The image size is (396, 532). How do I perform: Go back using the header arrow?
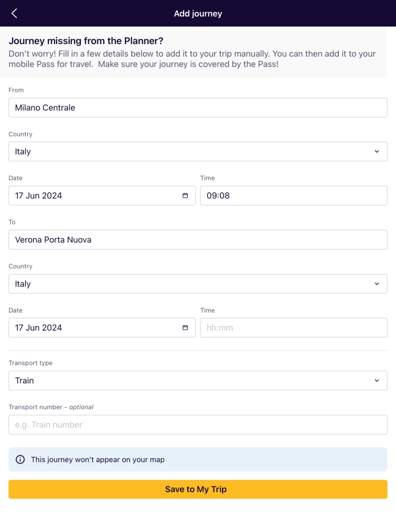coord(14,14)
